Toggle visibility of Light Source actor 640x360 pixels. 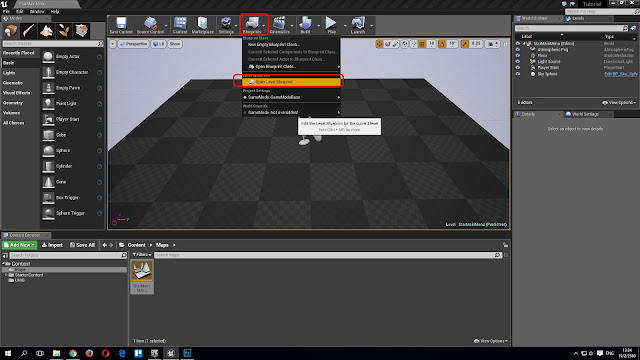[x=518, y=62]
